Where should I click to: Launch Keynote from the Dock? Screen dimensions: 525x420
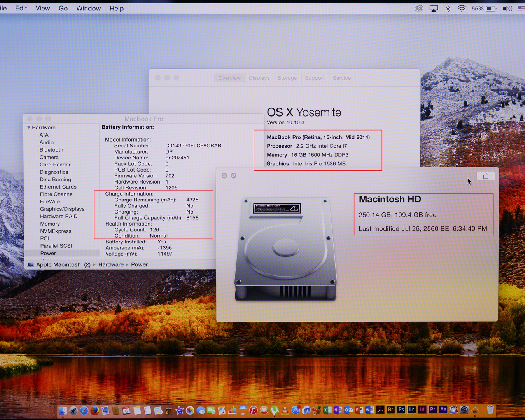pyautogui.click(x=243, y=410)
